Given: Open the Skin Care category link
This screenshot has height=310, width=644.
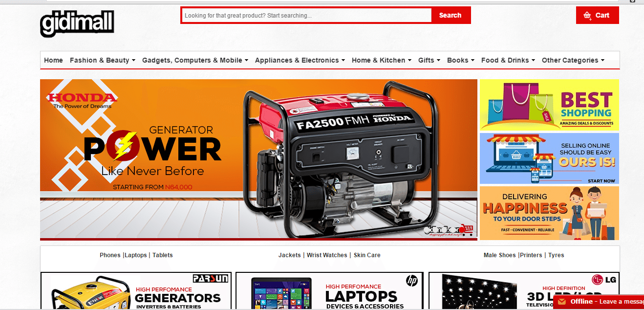Looking at the screenshot, I should pos(367,255).
